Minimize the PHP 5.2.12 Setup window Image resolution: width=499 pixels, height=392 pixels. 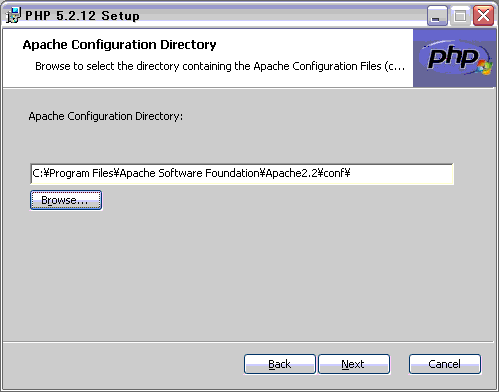pos(437,16)
